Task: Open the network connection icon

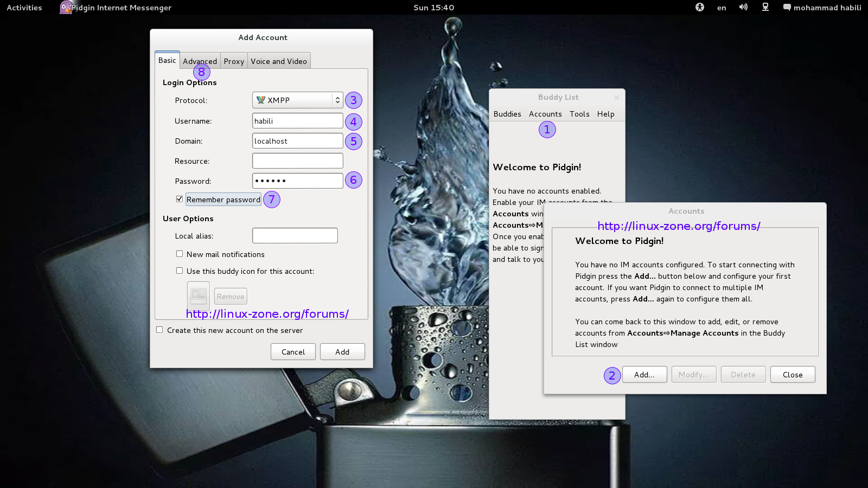Action: (x=765, y=7)
